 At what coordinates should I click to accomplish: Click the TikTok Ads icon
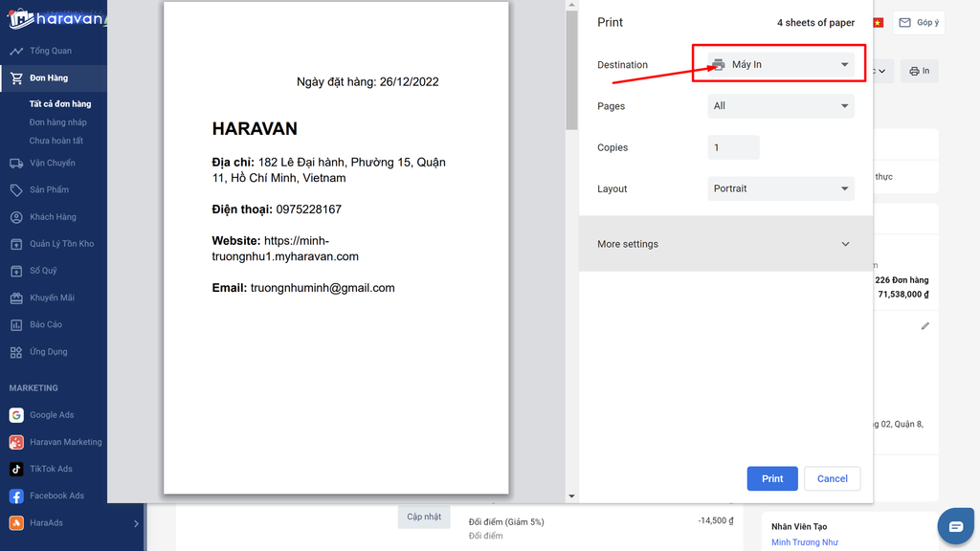pyautogui.click(x=16, y=469)
